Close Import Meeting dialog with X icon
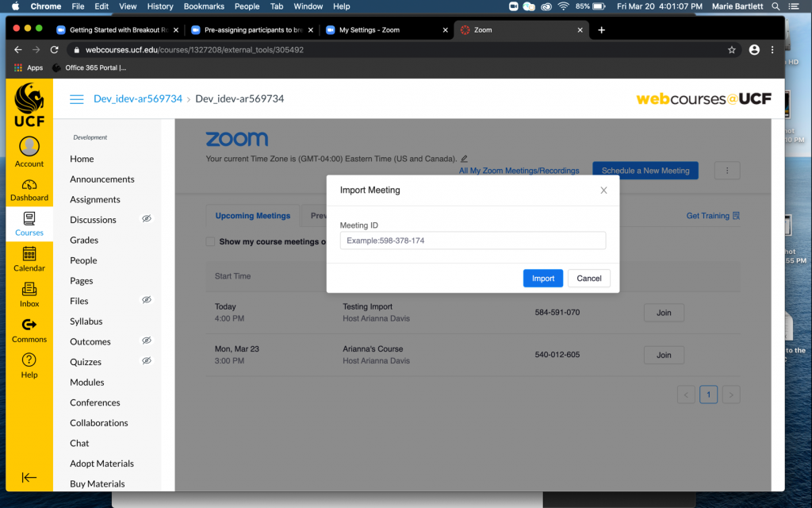 click(x=603, y=190)
